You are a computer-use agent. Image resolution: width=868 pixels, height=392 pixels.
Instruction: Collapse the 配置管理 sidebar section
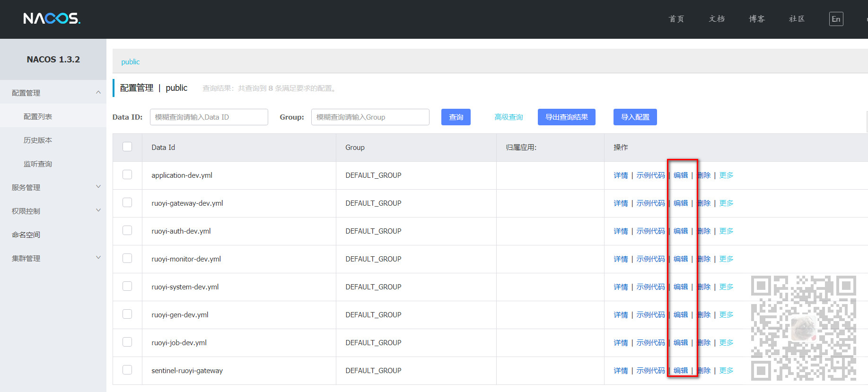pyautogui.click(x=53, y=93)
